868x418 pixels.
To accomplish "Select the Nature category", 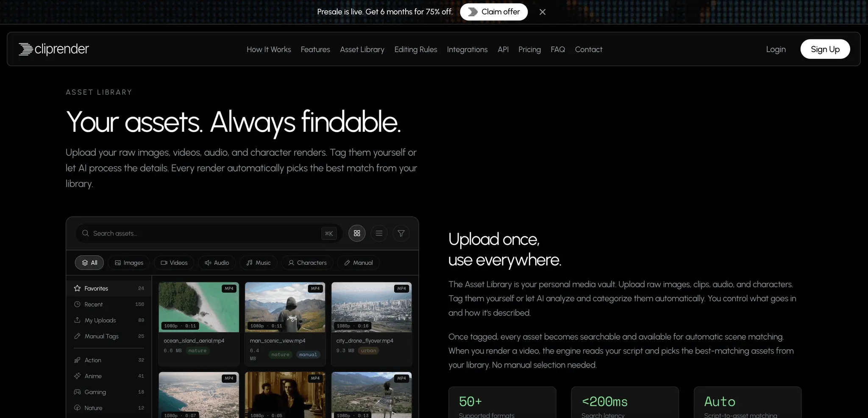I will click(109, 408).
